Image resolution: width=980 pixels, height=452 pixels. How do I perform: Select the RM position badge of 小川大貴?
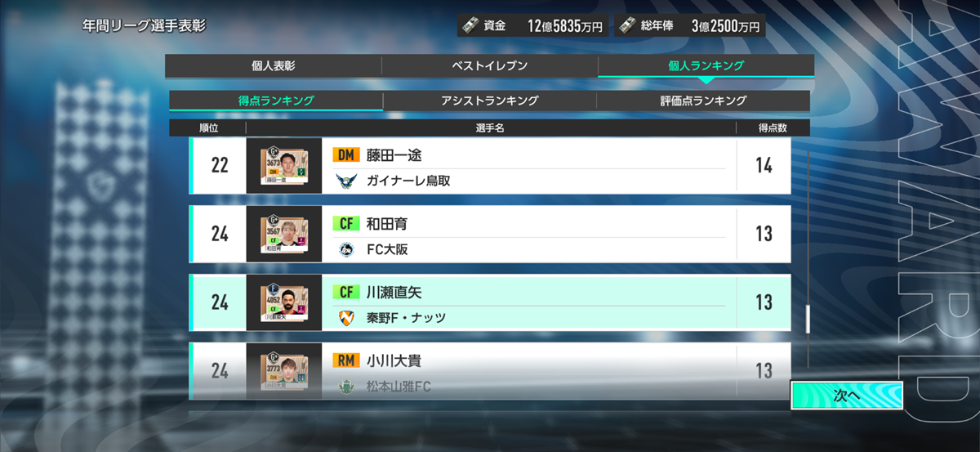click(346, 360)
